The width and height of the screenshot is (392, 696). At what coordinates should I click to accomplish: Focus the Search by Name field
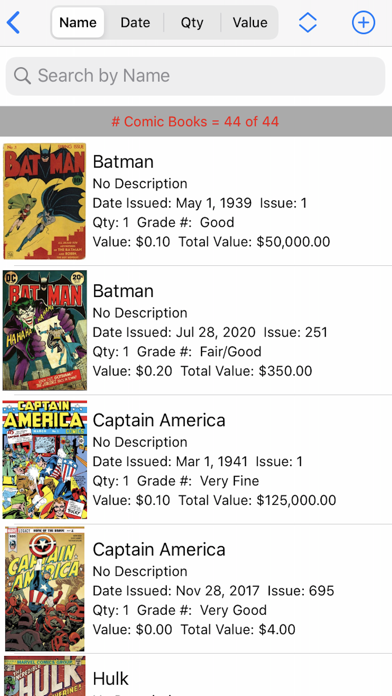click(196, 76)
